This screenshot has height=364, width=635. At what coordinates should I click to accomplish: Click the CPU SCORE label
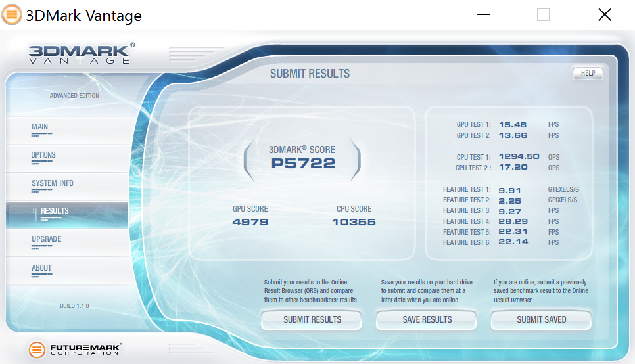(354, 209)
